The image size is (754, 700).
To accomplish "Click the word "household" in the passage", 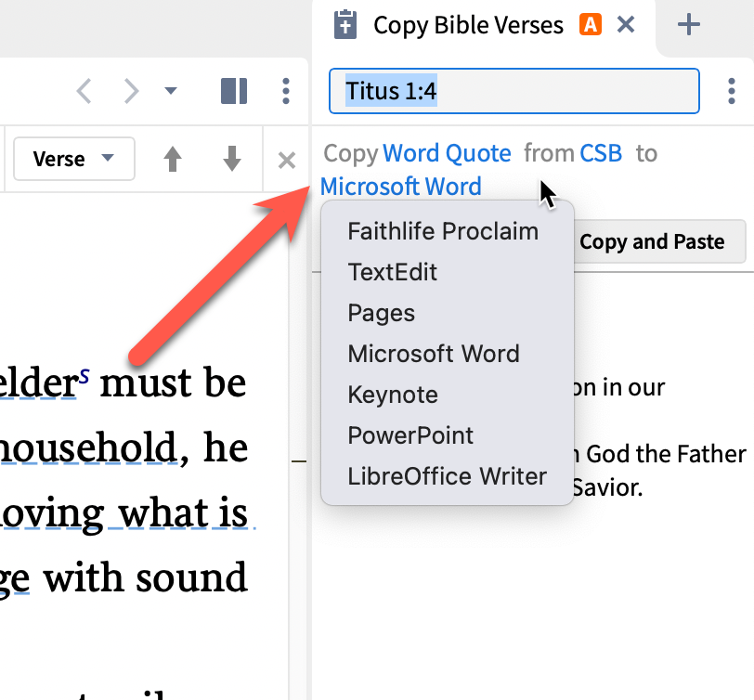I will coord(88,447).
